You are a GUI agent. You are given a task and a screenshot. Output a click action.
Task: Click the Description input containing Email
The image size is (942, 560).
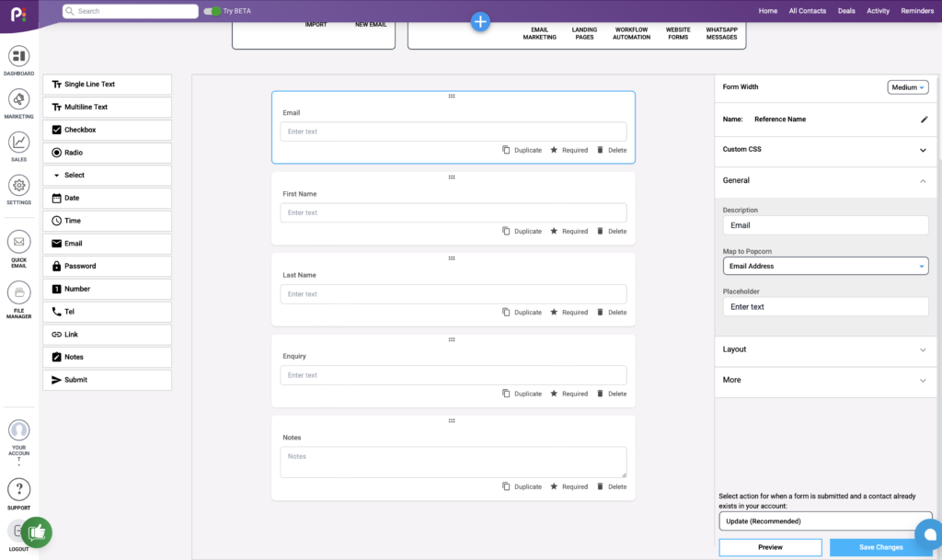pos(825,225)
